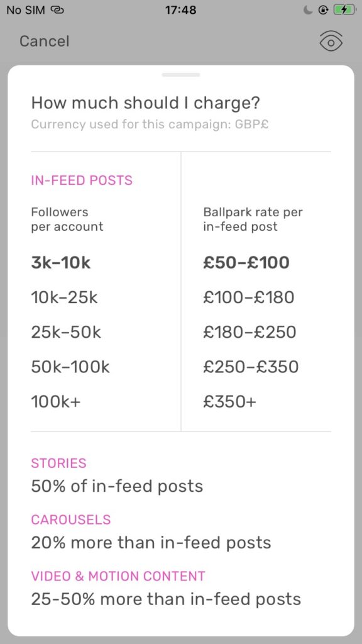Tap the Do Not Disturb moon icon
Screen dimensions: 362x644
308,10
